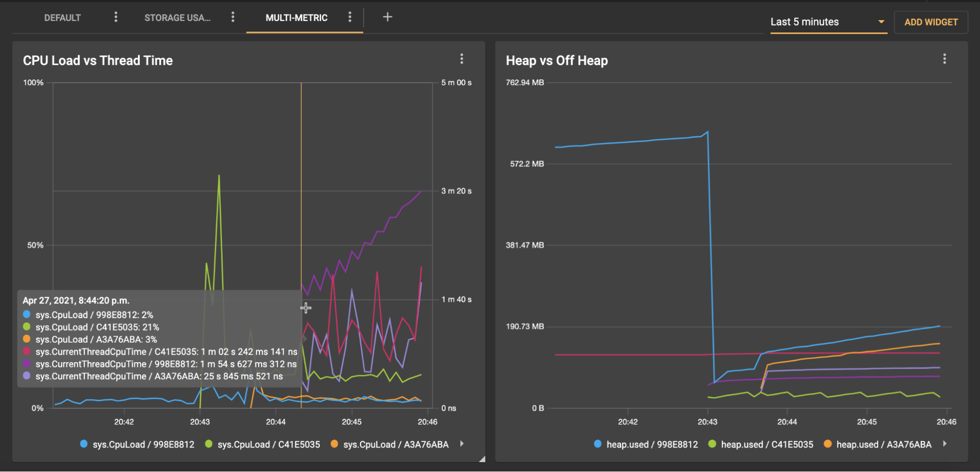The image size is (980, 472).
Task: Open the MULTI-METRIC tab options menu
Action: pos(350,17)
